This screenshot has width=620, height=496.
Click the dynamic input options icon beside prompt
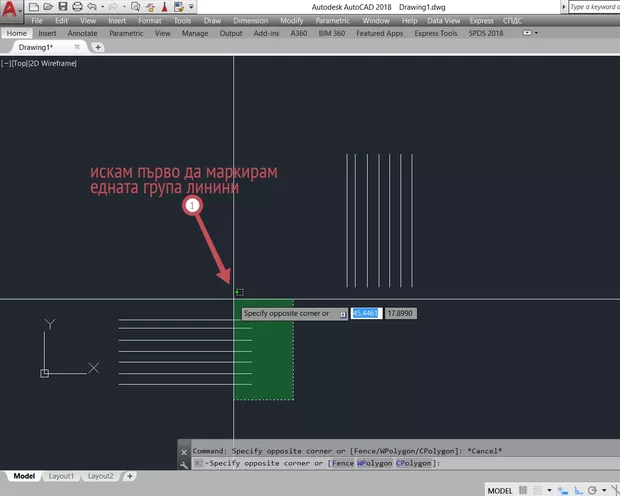pyautogui.click(x=343, y=314)
